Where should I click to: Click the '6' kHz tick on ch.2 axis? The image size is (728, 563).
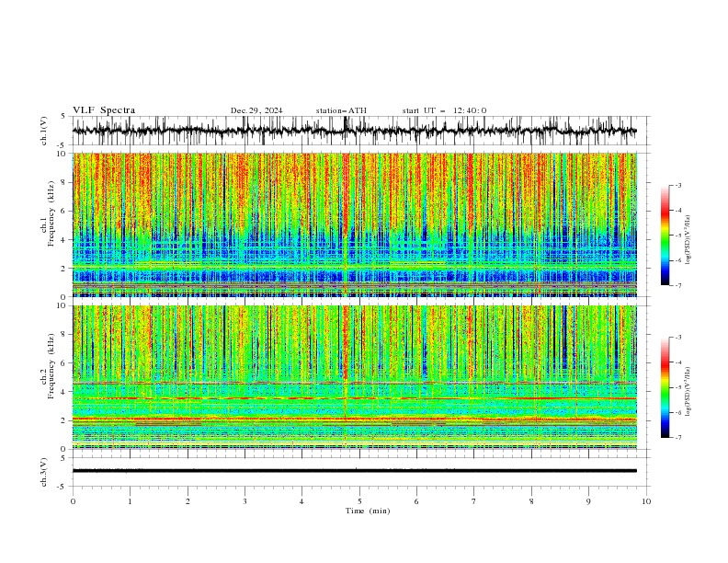64,363
